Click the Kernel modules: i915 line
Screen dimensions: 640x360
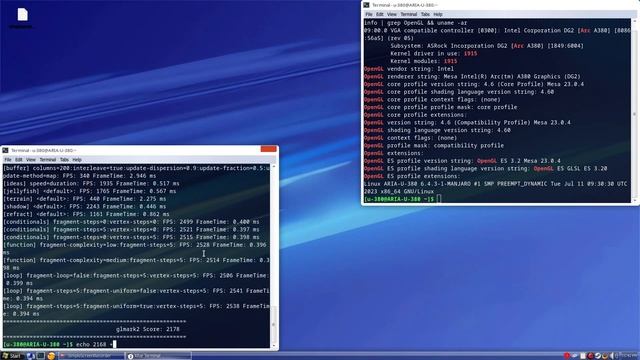pyautogui.click(x=424, y=61)
